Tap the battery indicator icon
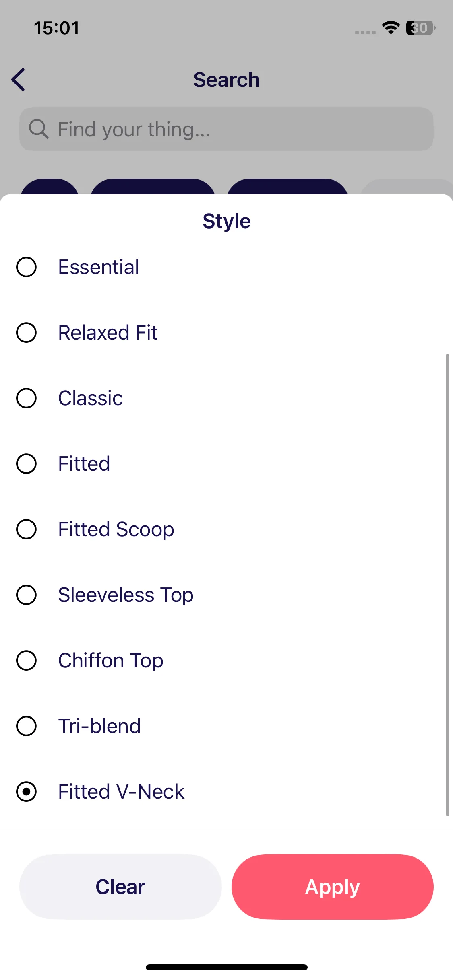Screen dimensions: 453x980 tap(420, 28)
